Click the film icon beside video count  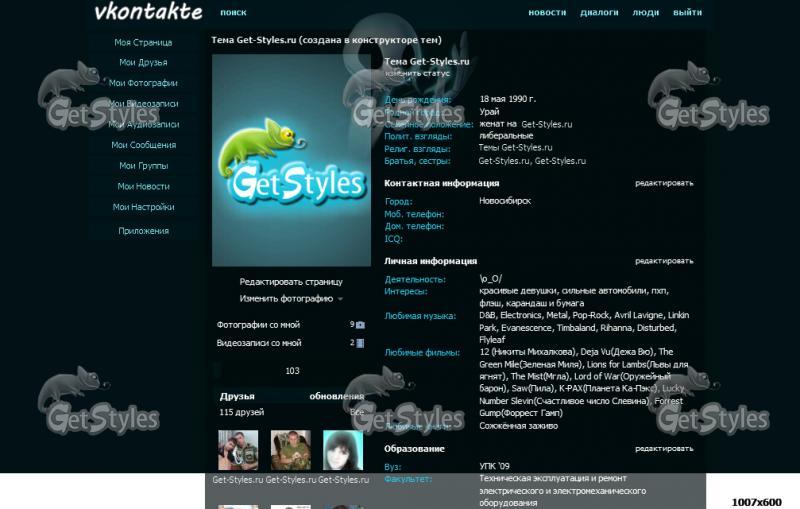click(x=360, y=343)
